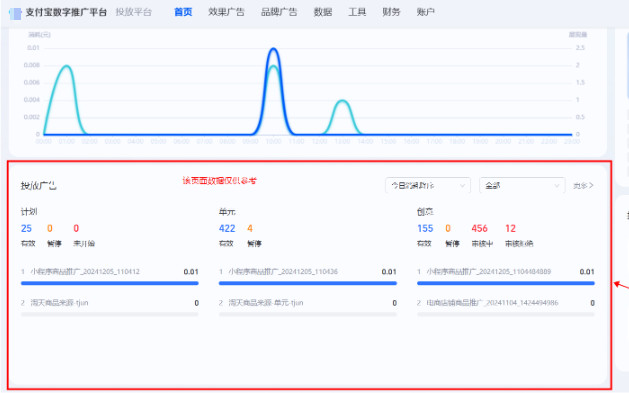Select the 财务 tab
The height and width of the screenshot is (393, 629).
click(x=391, y=12)
